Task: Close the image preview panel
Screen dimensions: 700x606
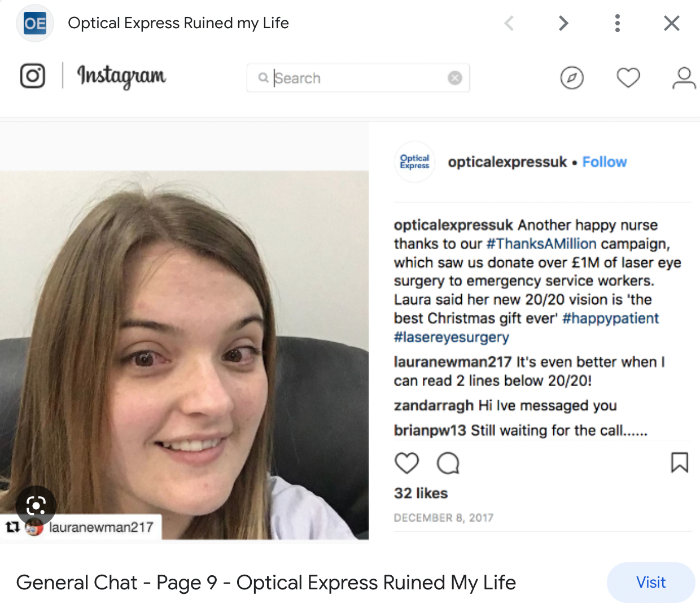Action: 671,23
